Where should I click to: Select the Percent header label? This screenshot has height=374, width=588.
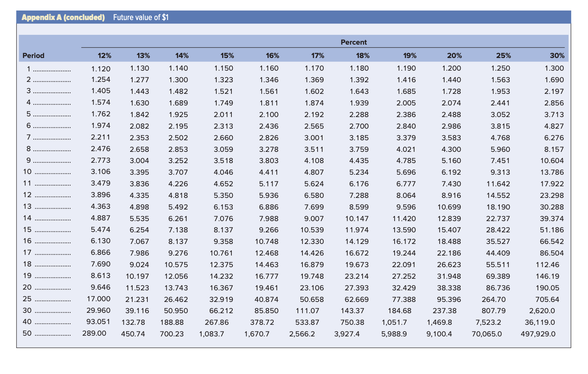tap(354, 42)
